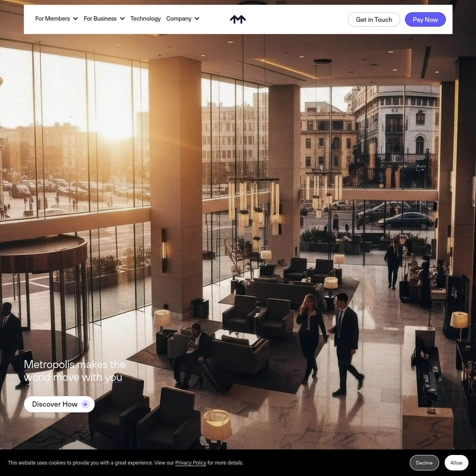
Task: Click the Get in Touch button
Action: 374,19
